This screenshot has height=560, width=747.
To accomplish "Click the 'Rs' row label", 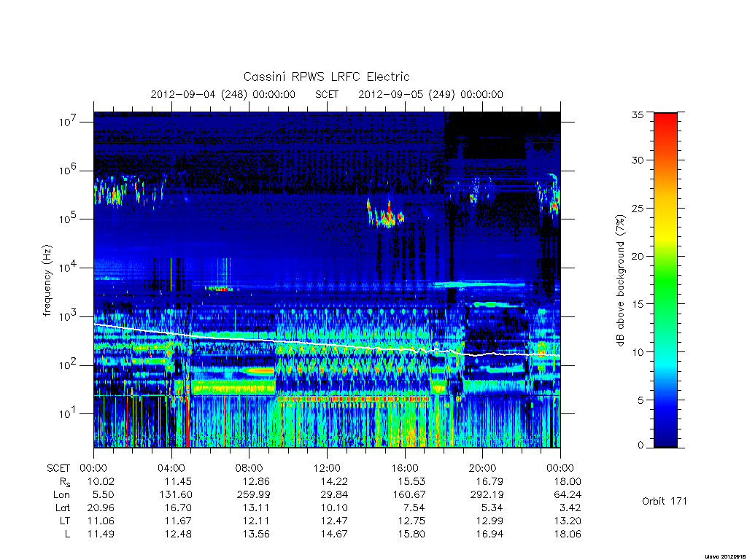I will click(x=65, y=482).
